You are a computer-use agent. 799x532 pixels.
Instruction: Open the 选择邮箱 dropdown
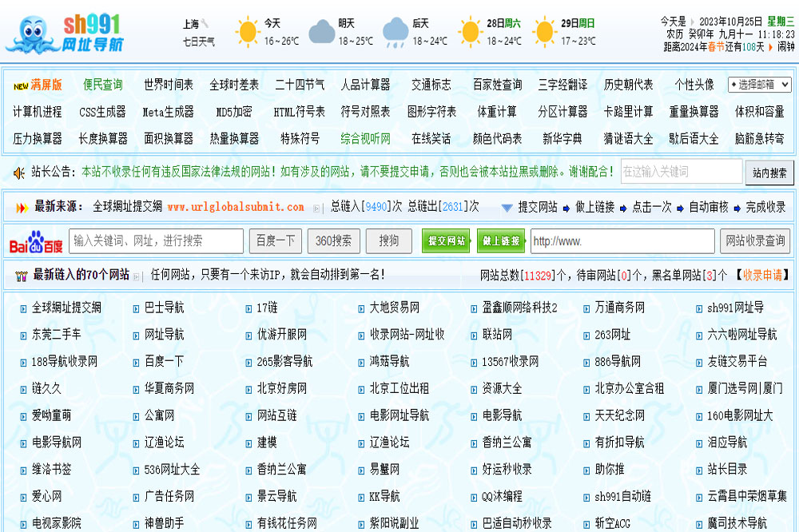759,85
